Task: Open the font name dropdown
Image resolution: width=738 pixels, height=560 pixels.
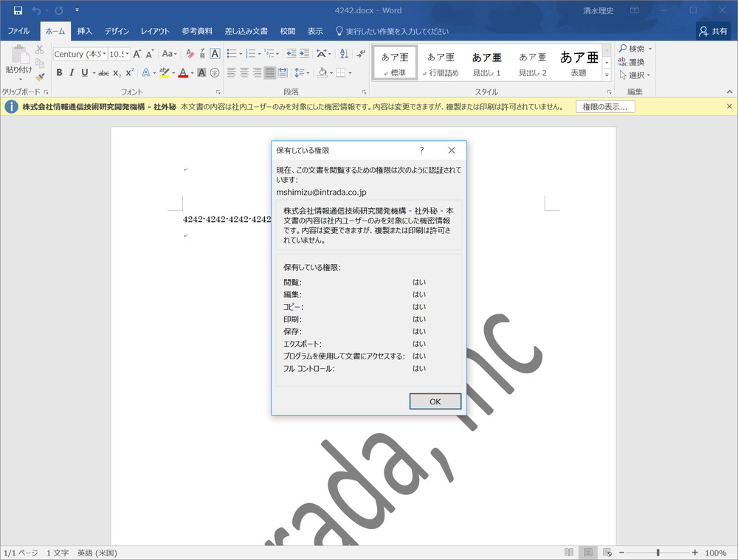Action: 105,54
